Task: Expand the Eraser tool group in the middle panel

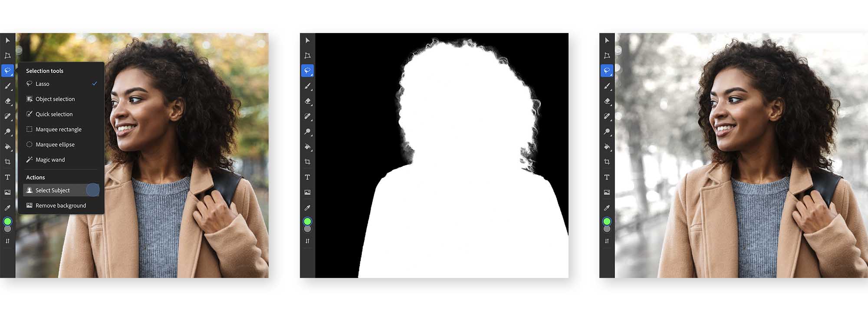Action: pyautogui.click(x=307, y=101)
